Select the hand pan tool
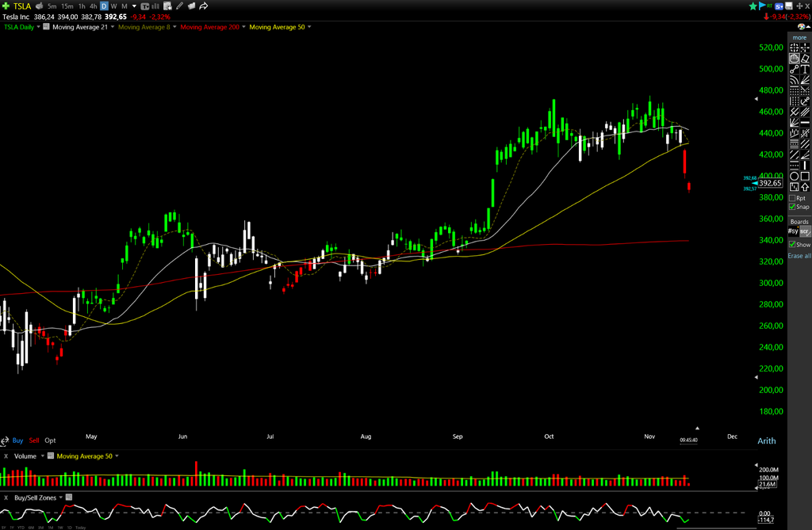The image size is (812, 530). tap(794, 58)
